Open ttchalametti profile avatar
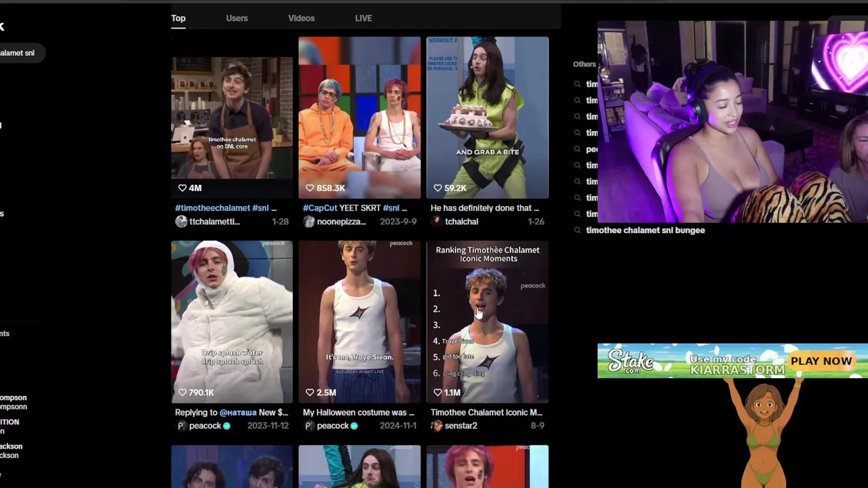 (x=181, y=222)
